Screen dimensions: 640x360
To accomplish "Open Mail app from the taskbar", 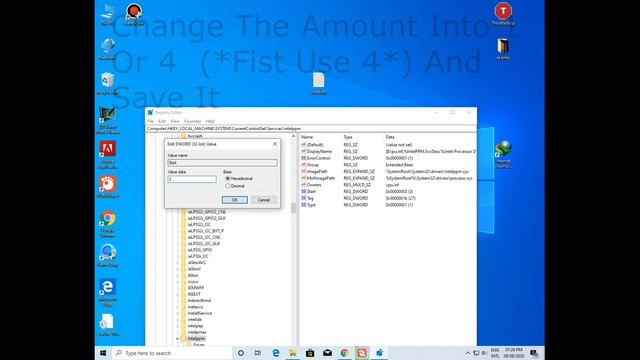I will [327, 353].
